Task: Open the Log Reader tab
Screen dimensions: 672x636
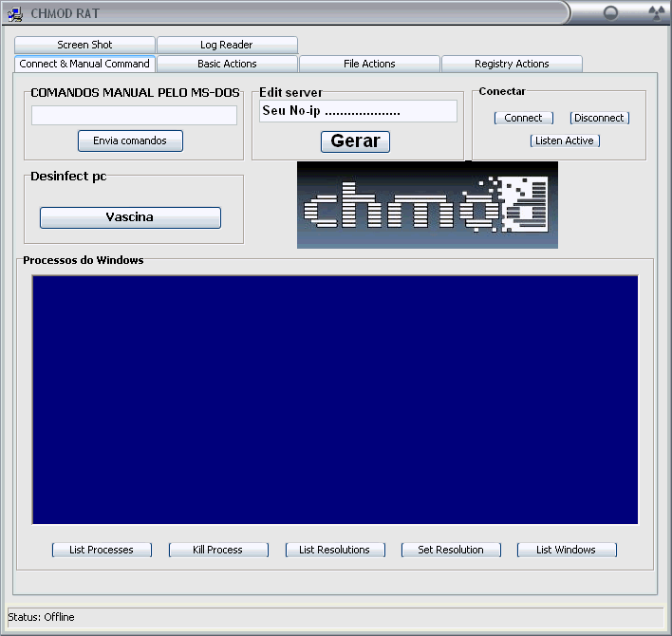Action: pyautogui.click(x=226, y=45)
